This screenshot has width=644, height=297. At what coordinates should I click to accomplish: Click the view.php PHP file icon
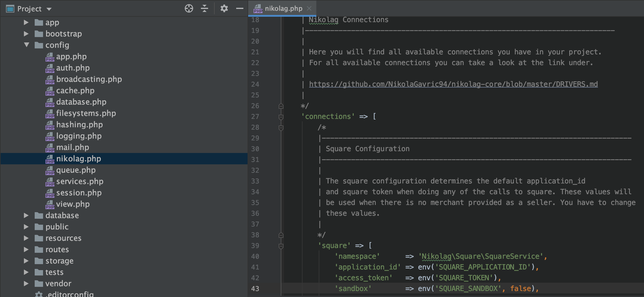pyautogui.click(x=50, y=204)
